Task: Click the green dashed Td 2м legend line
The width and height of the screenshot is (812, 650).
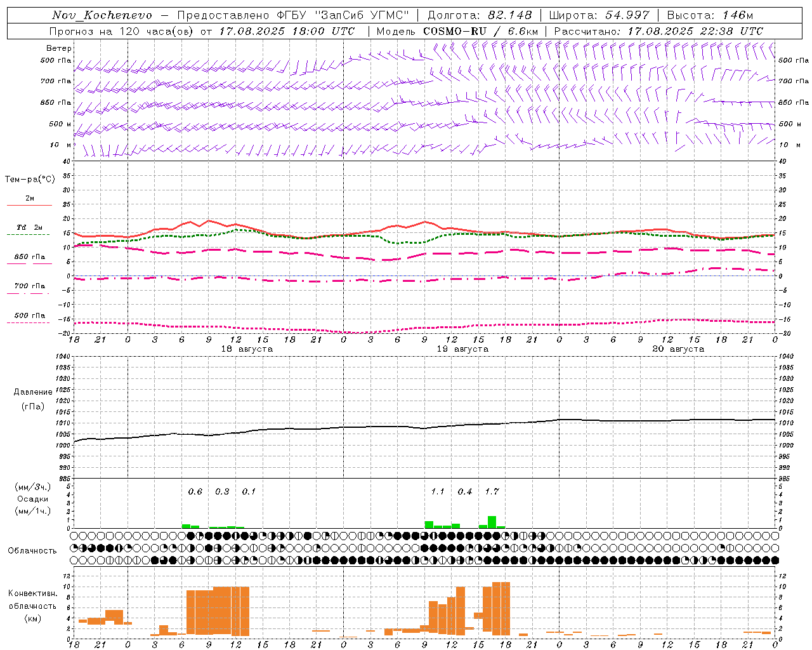Action: (x=28, y=234)
